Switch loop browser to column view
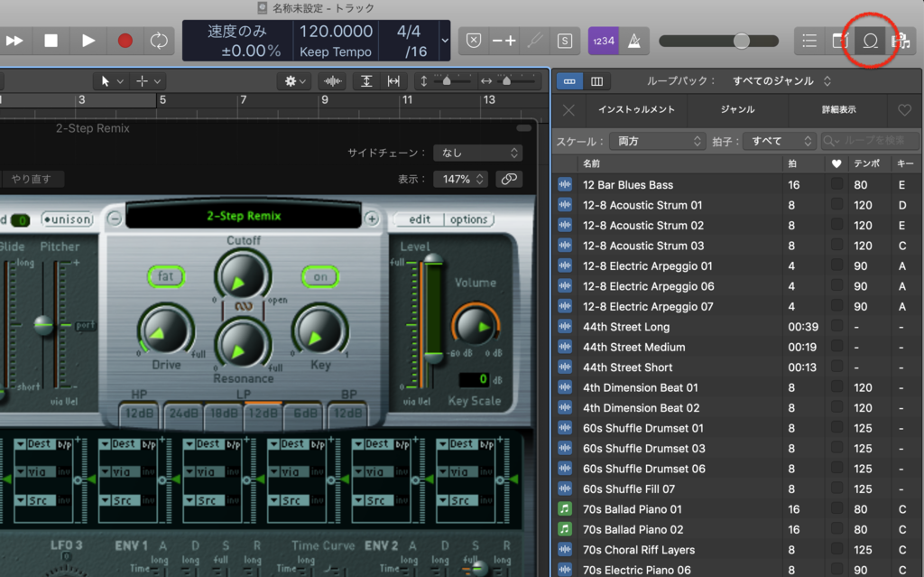 click(x=597, y=81)
